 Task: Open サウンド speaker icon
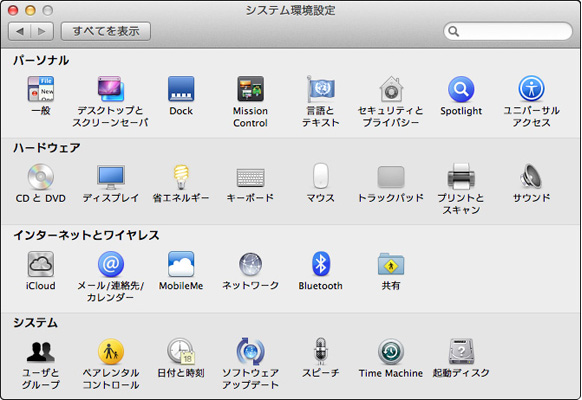point(531,177)
